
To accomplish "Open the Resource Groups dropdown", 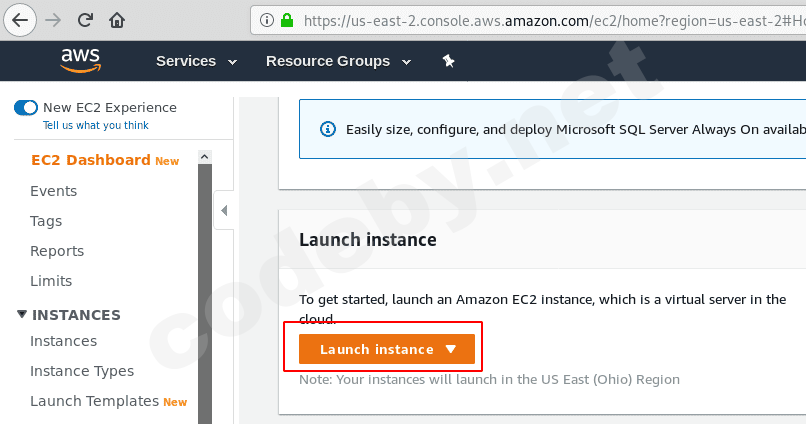I will pos(338,61).
